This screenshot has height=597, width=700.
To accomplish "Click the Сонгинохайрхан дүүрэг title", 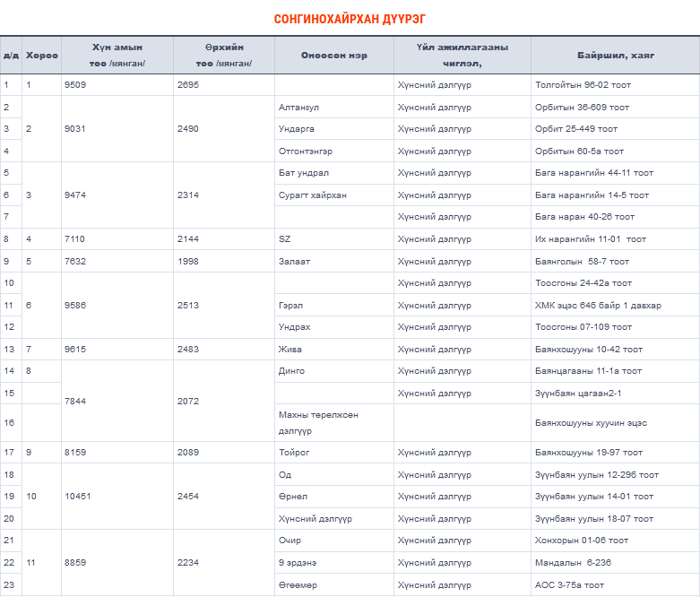I will coord(350,18).
